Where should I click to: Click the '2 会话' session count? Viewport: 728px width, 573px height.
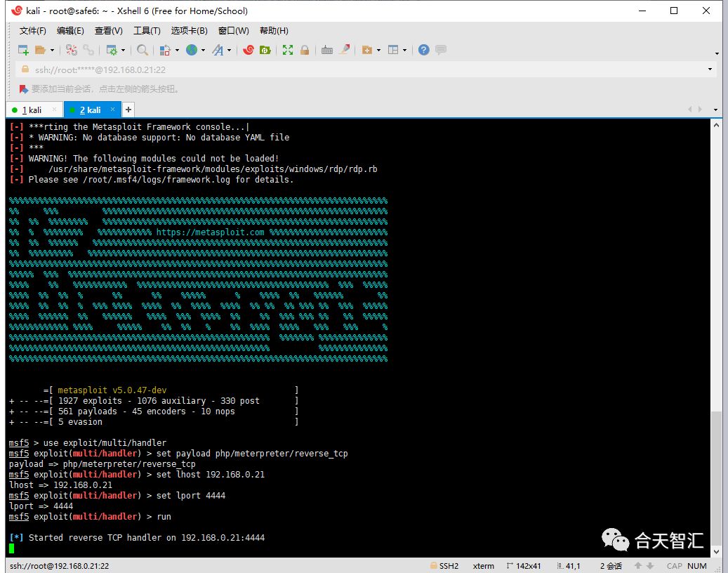click(611, 566)
